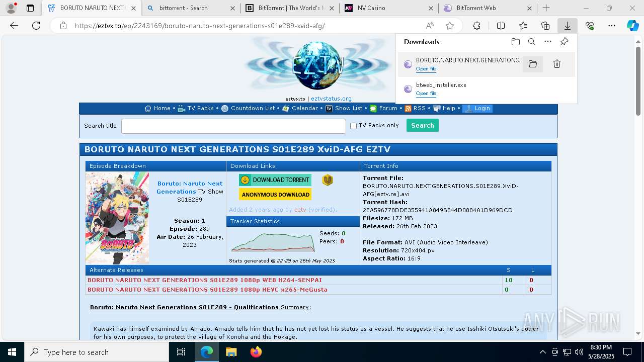
Task: Switch to the BitTorrent World's tab
Action: (x=289, y=8)
